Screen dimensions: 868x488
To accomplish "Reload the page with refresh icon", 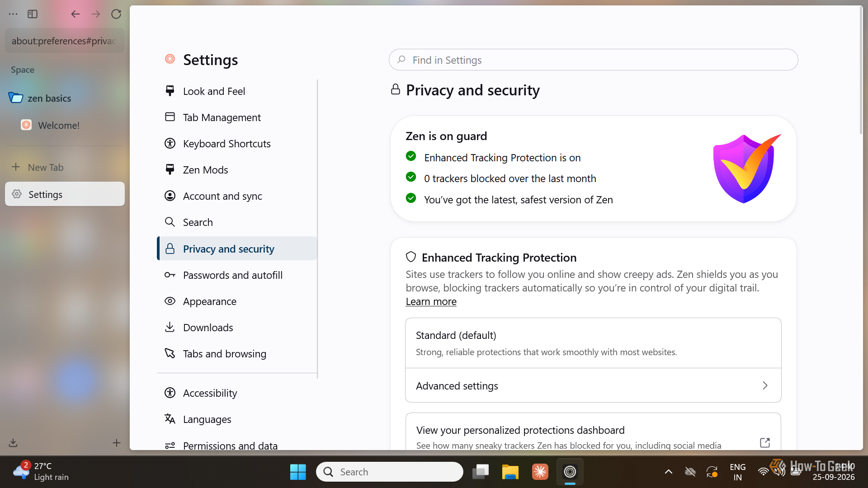I will [x=116, y=14].
